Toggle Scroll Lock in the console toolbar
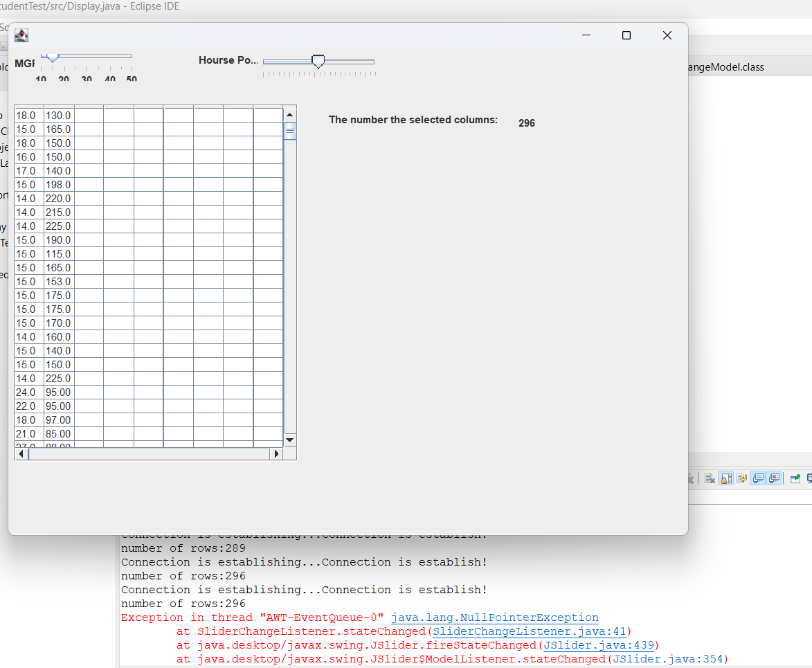The image size is (812, 668). pos(725,478)
